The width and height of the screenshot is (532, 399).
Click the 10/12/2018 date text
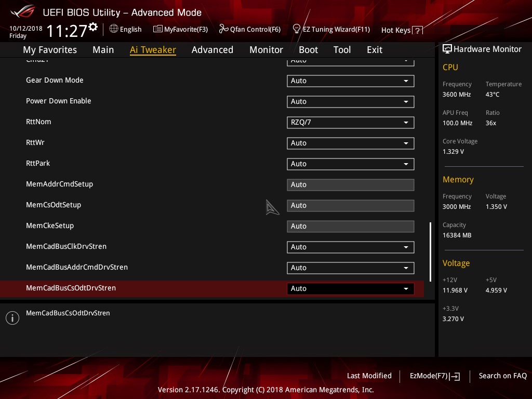(26, 29)
